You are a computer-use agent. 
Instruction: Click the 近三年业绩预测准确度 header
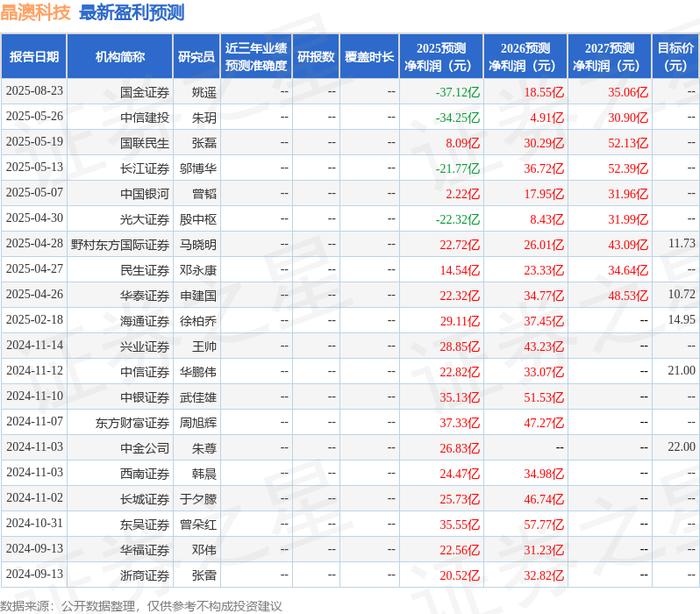[256, 57]
